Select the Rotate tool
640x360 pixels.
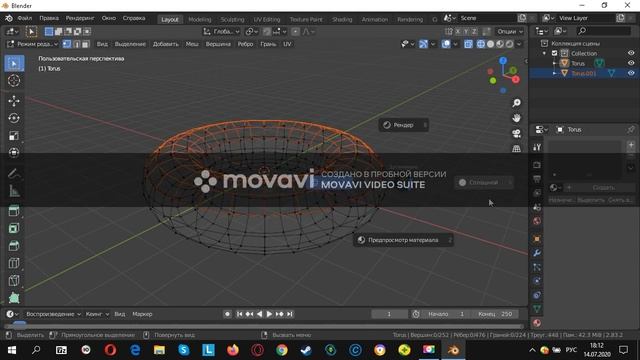click(x=14, y=118)
